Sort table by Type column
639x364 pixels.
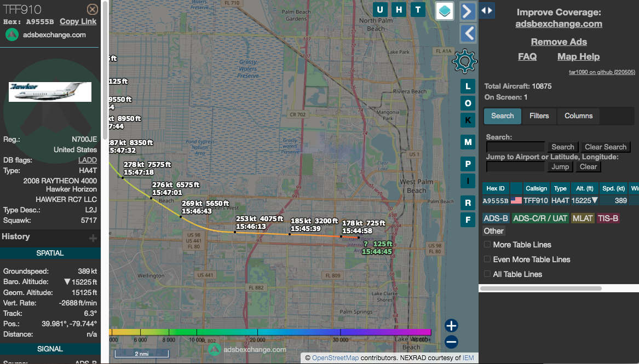tap(560, 188)
